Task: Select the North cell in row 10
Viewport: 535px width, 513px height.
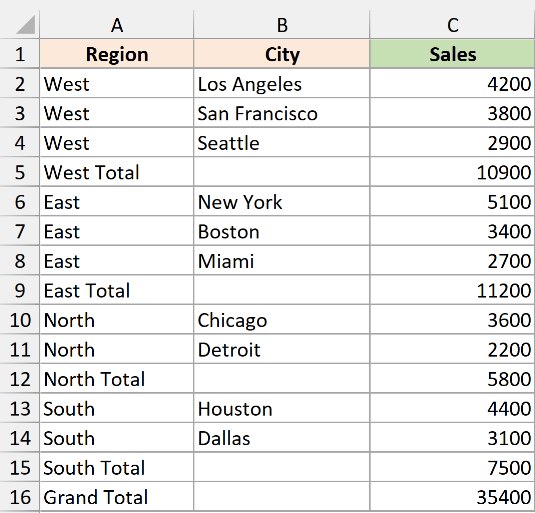Action: click(117, 320)
